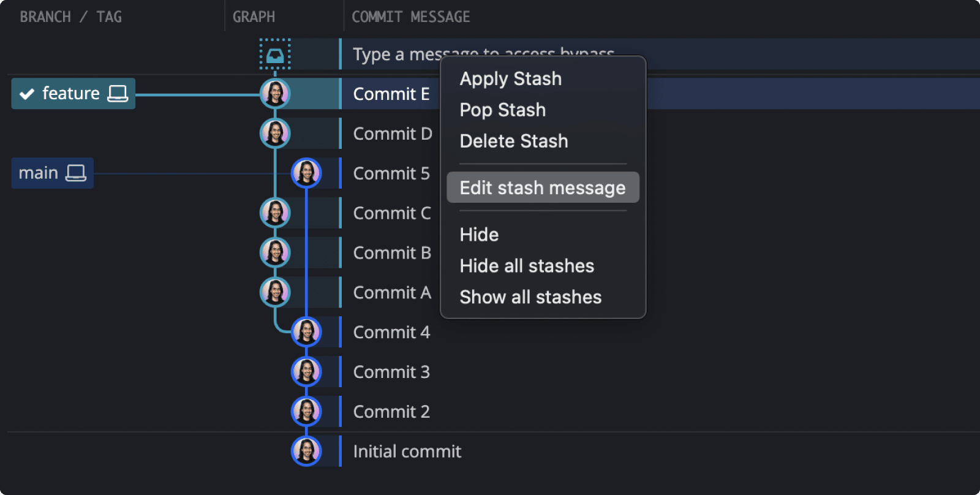Choose Show all stashes
The width and height of the screenshot is (980, 495).
click(530, 297)
